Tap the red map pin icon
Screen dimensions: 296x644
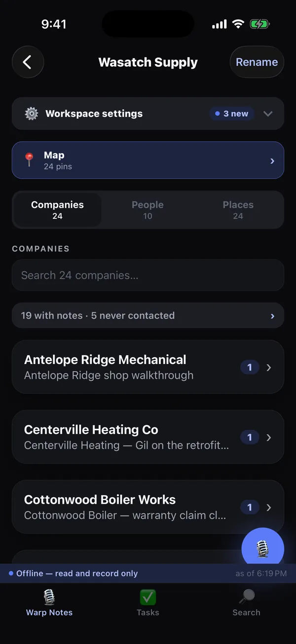click(x=29, y=160)
